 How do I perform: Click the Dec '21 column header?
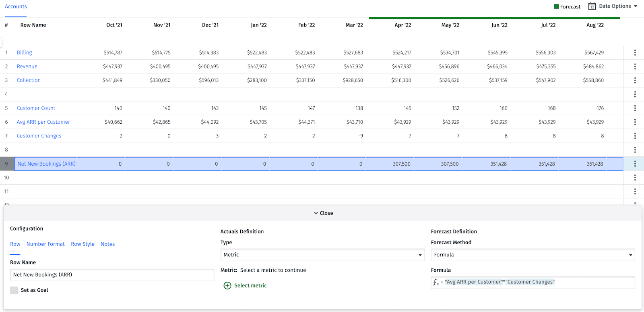click(210, 25)
